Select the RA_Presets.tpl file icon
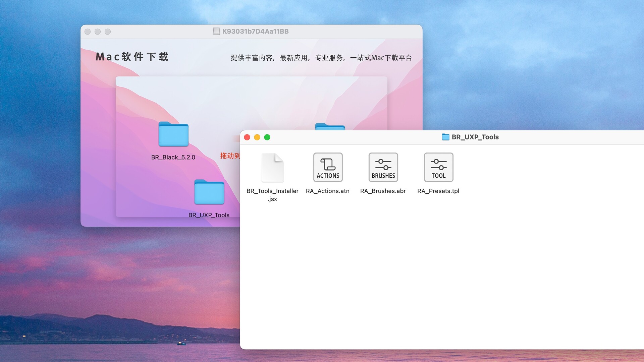This screenshot has width=644, height=362. click(438, 167)
